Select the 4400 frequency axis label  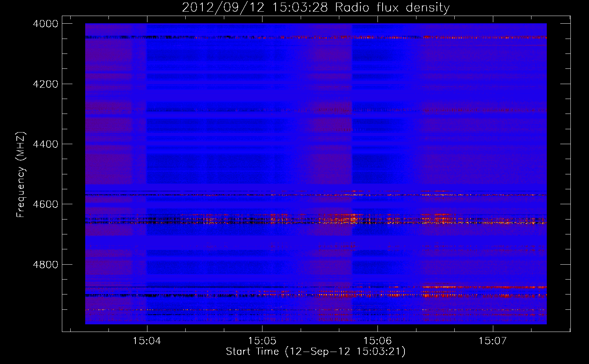(x=46, y=144)
